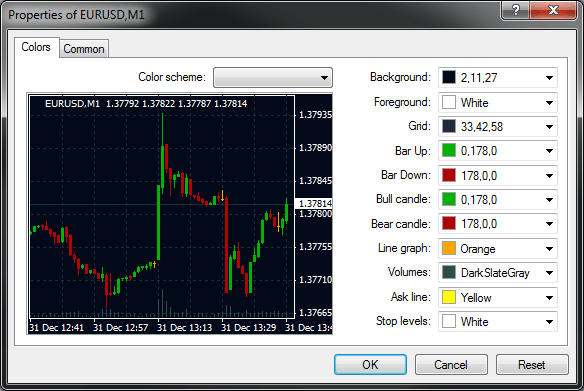The image size is (584, 391).
Task: Click the Bar Up green color swatch
Action: [449, 151]
